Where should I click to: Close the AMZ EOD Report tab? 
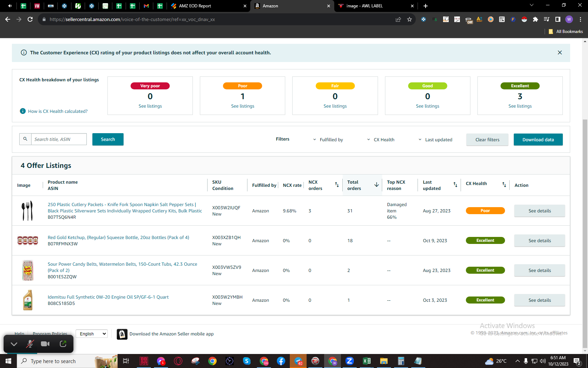click(245, 6)
